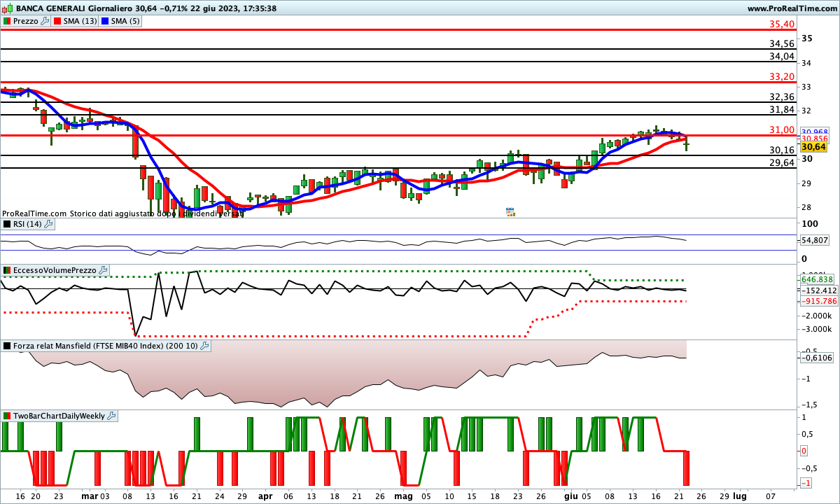
Task: Click the apr month label on time axis
Action: (265, 496)
